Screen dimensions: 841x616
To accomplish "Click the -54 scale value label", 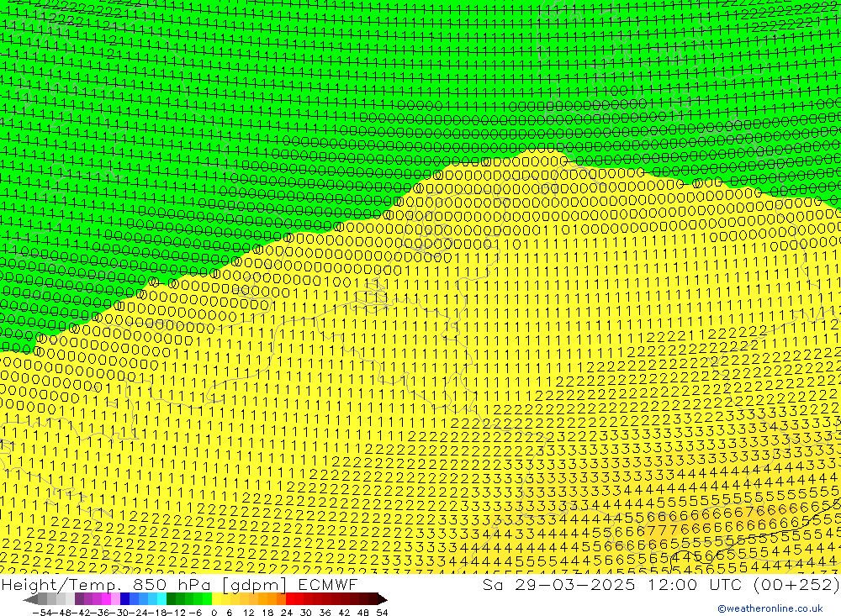I will (x=42, y=613).
